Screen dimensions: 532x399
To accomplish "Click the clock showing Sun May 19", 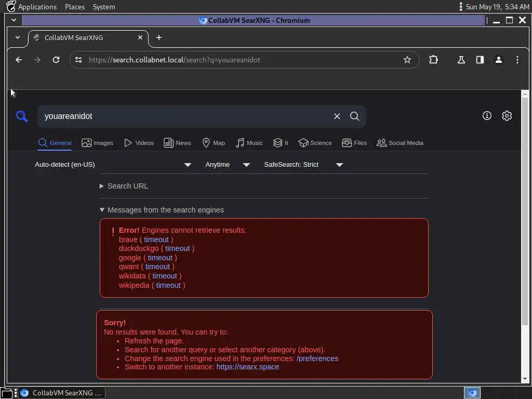I will (x=497, y=7).
